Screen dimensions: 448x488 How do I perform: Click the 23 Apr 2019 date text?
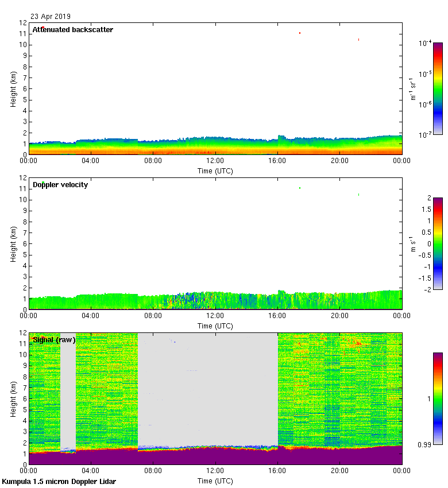51,17
